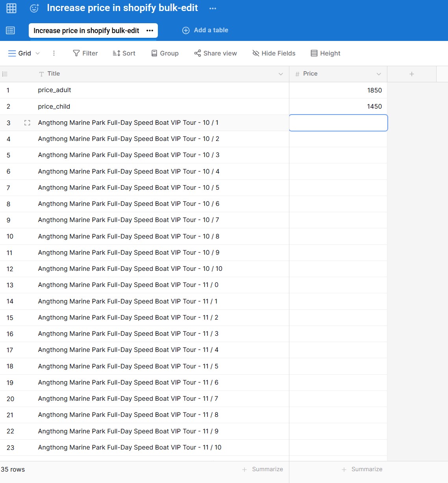
Task: Click the three-dot menu next to base title
Action: pos(213,8)
